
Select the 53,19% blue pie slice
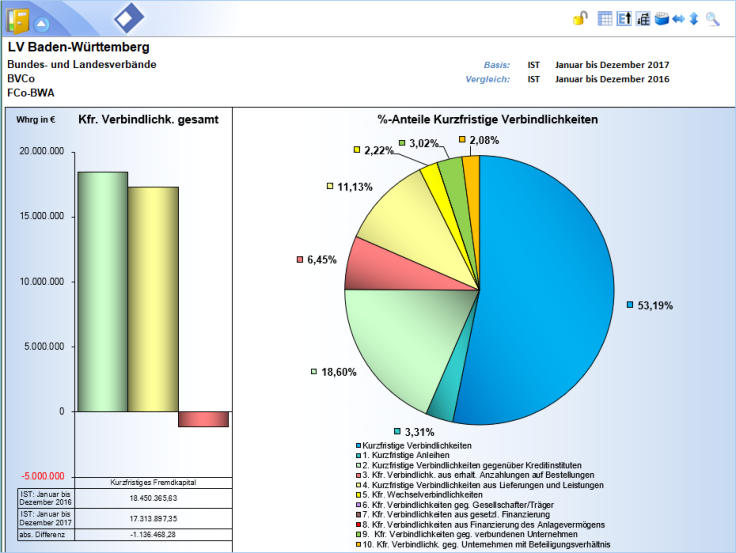(x=540, y=290)
